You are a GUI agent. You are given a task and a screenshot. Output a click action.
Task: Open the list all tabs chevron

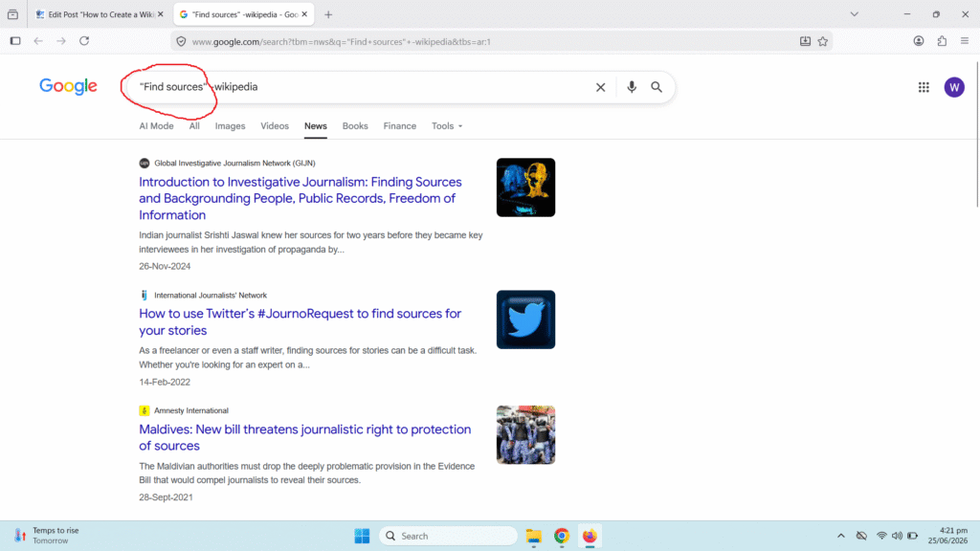[854, 14]
